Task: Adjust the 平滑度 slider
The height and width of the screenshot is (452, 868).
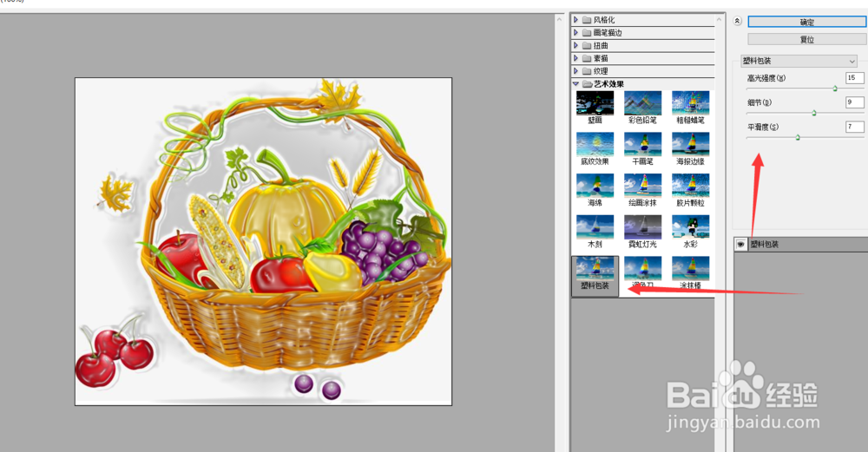Action: click(798, 137)
